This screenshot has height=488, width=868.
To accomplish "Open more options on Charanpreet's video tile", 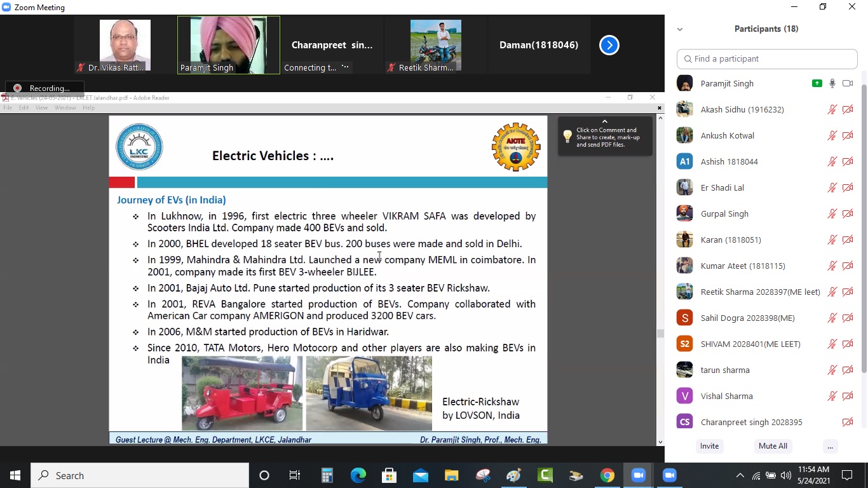I will click(345, 67).
